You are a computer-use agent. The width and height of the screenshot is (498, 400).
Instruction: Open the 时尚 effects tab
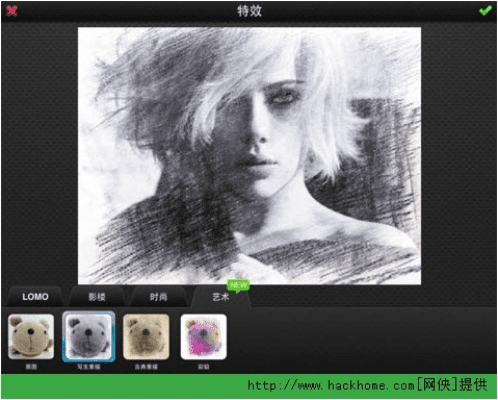(159, 296)
